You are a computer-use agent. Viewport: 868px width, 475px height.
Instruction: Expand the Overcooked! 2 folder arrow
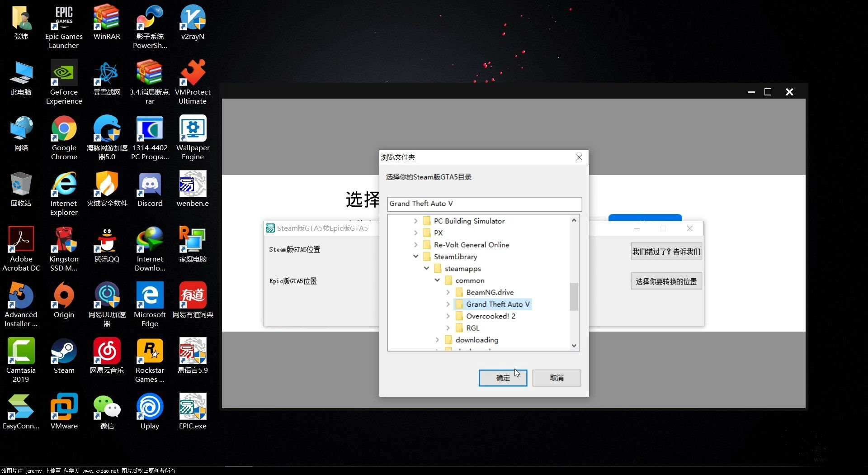coord(448,316)
